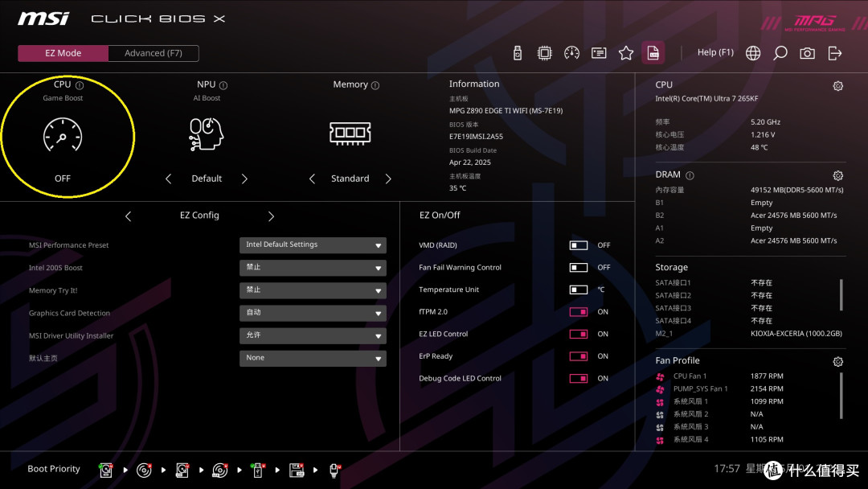The height and width of the screenshot is (489, 868).
Task: Click the exit door arrow icon
Action: [x=835, y=53]
